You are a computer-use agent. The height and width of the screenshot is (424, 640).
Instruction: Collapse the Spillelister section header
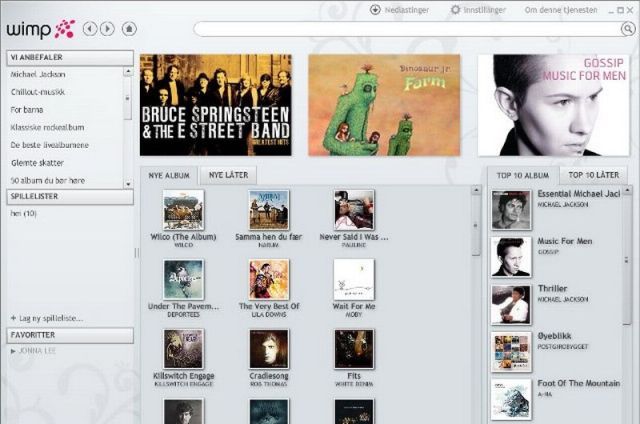(x=70, y=196)
